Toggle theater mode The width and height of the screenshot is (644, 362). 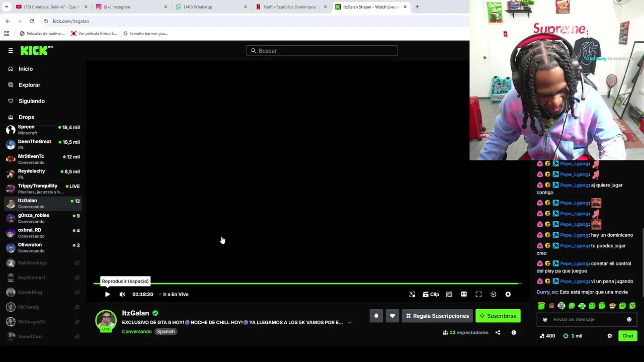[464, 294]
